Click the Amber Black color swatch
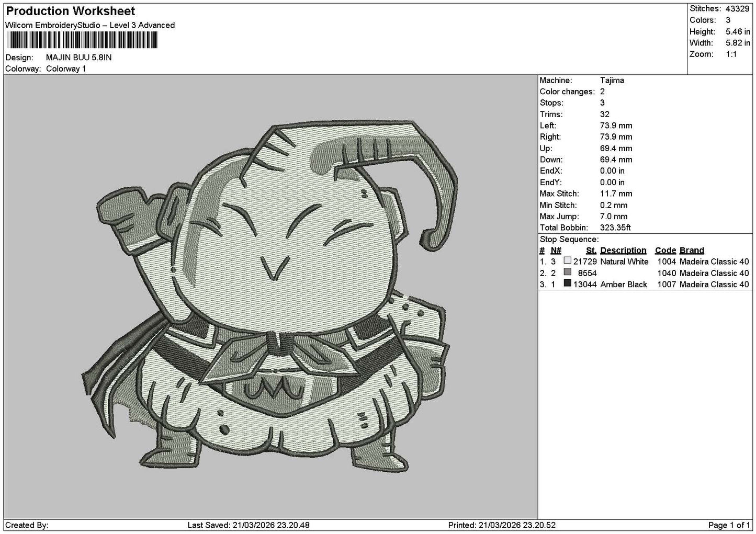This screenshot has height=534, width=756. coord(568,283)
